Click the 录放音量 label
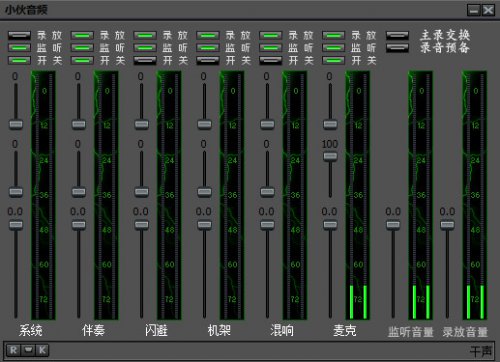The image size is (500, 362). [x=465, y=332]
